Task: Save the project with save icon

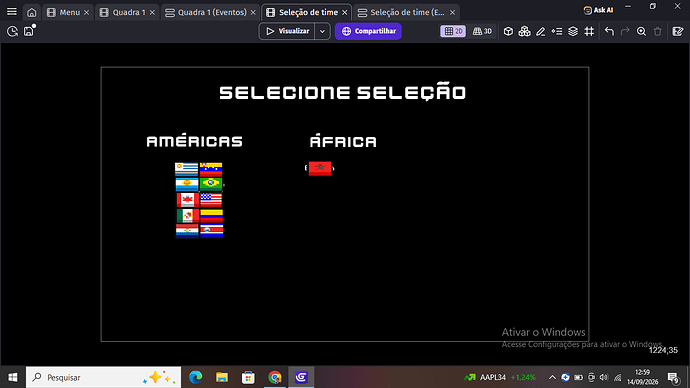Action: point(29,31)
